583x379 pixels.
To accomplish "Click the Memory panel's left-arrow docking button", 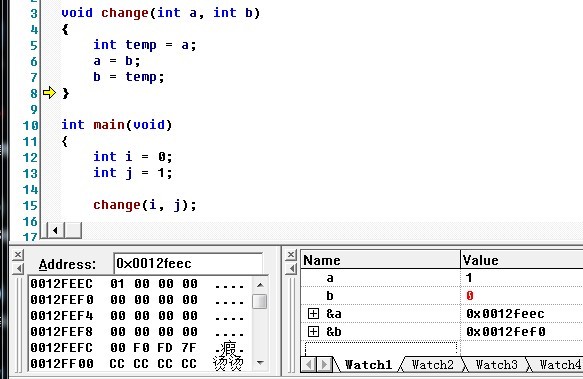I will 18,268.
